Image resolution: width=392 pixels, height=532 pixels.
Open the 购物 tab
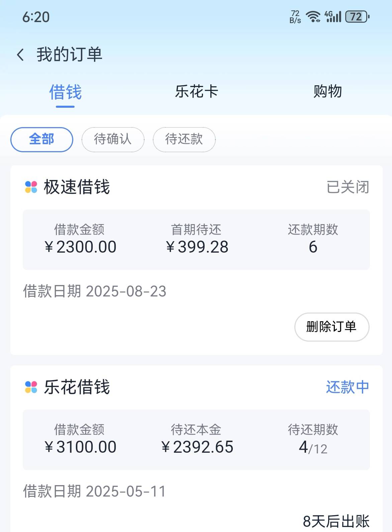pos(327,92)
